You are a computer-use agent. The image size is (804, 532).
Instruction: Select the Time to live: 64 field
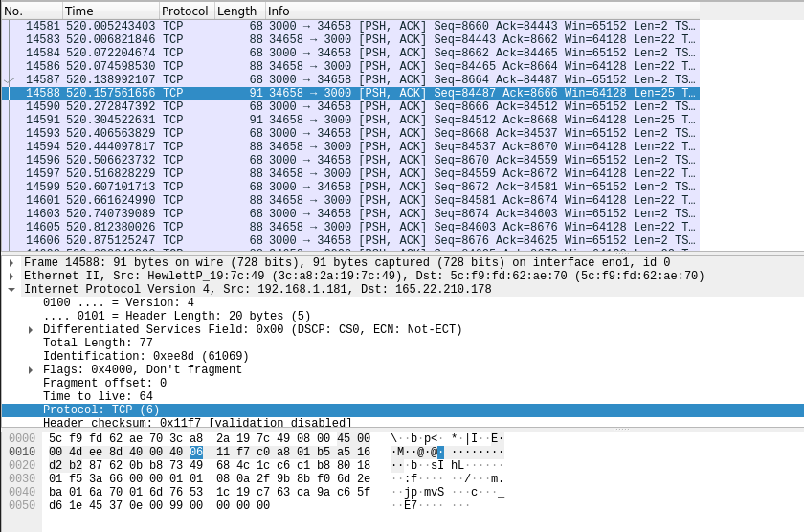tap(98, 396)
